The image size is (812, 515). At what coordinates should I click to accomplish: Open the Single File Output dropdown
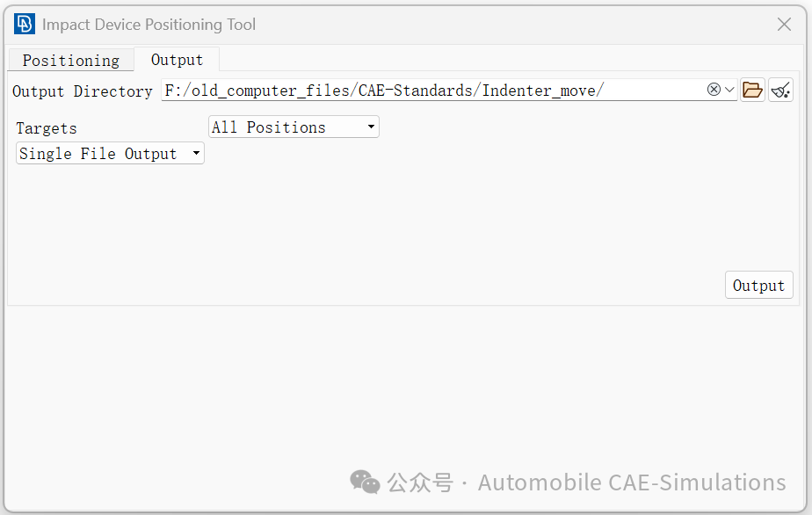click(110, 154)
